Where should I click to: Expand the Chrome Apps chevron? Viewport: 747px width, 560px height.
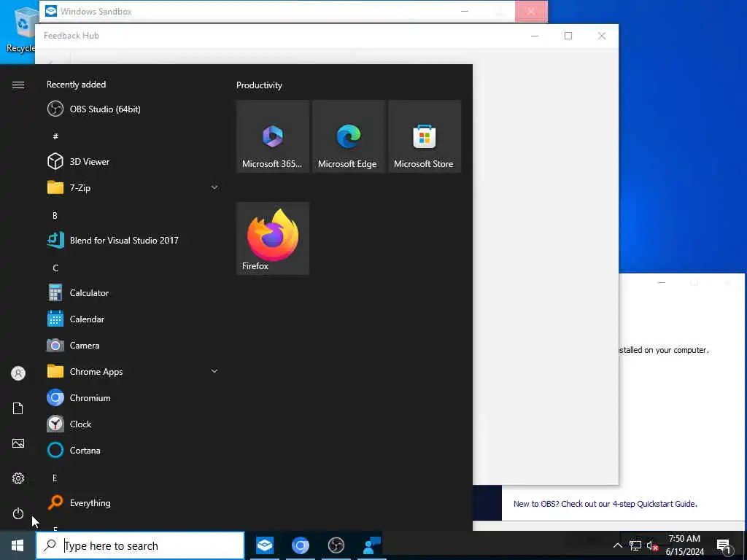tap(214, 371)
